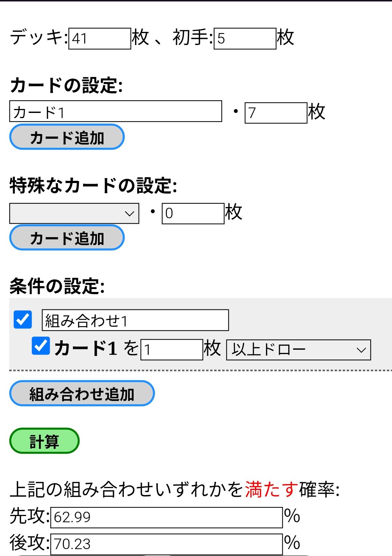Viewport: 392px width, 556px height.
Task: Click カード追加 under 特殊なカードの設定
Action: [x=67, y=238]
